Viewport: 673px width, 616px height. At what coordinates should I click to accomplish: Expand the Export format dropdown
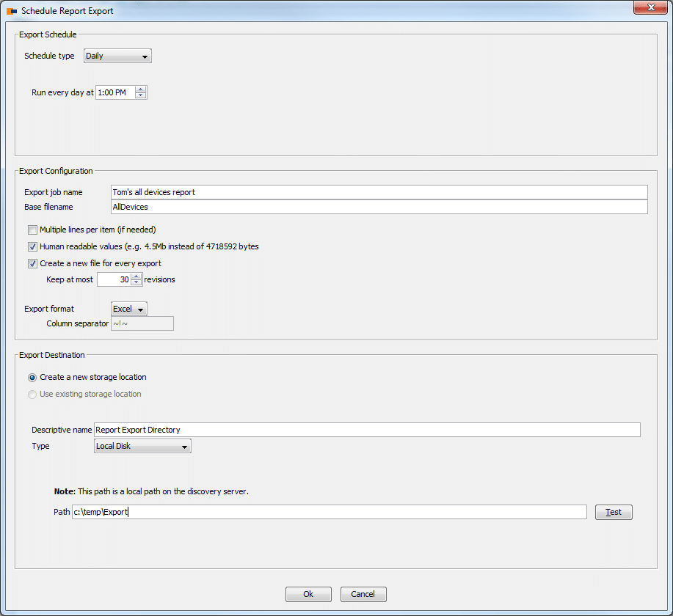click(x=129, y=309)
